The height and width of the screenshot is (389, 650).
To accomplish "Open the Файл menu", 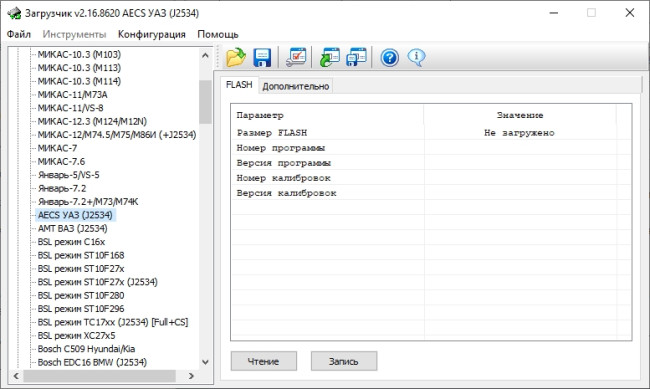I will pyautogui.click(x=19, y=34).
